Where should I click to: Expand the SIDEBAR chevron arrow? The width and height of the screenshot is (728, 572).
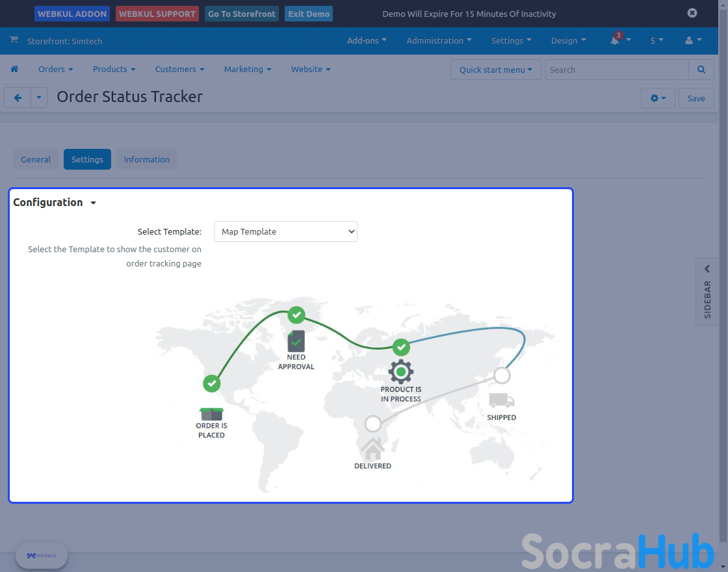point(707,269)
